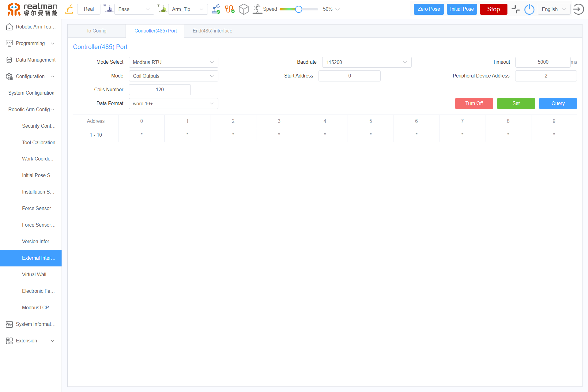Open Virtual Wall in the sidebar
The width and height of the screenshot is (588, 392).
34,274
